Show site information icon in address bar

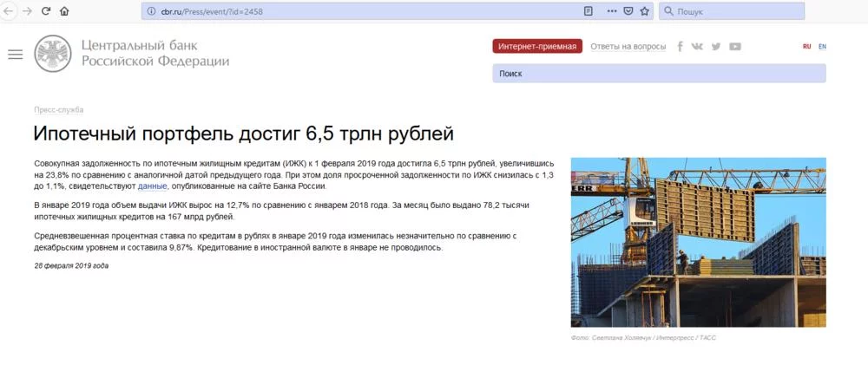click(151, 11)
